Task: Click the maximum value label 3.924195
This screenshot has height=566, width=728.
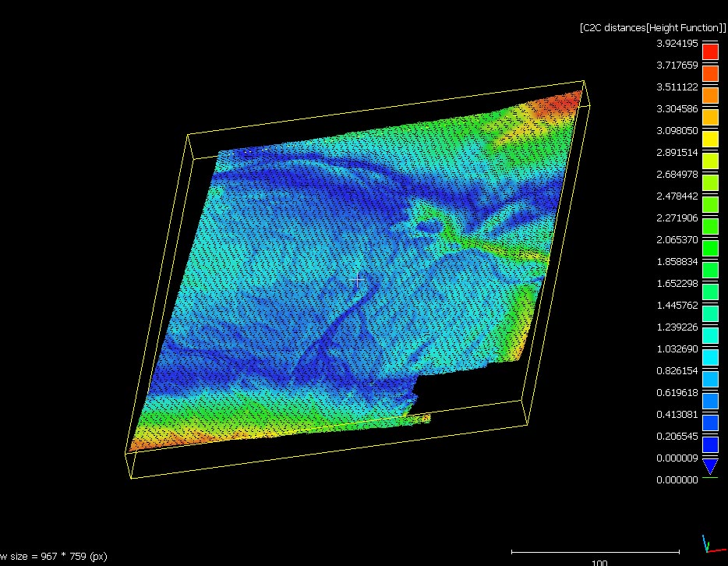Action: point(677,43)
